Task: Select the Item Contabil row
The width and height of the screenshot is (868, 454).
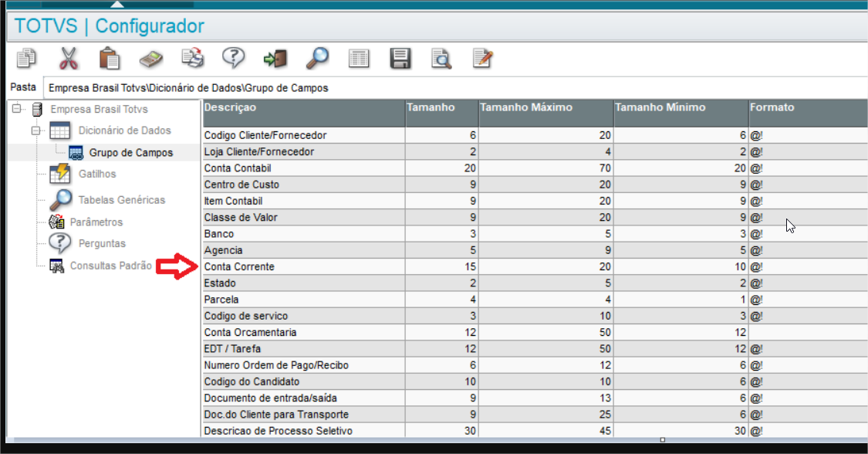Action: coord(535,201)
